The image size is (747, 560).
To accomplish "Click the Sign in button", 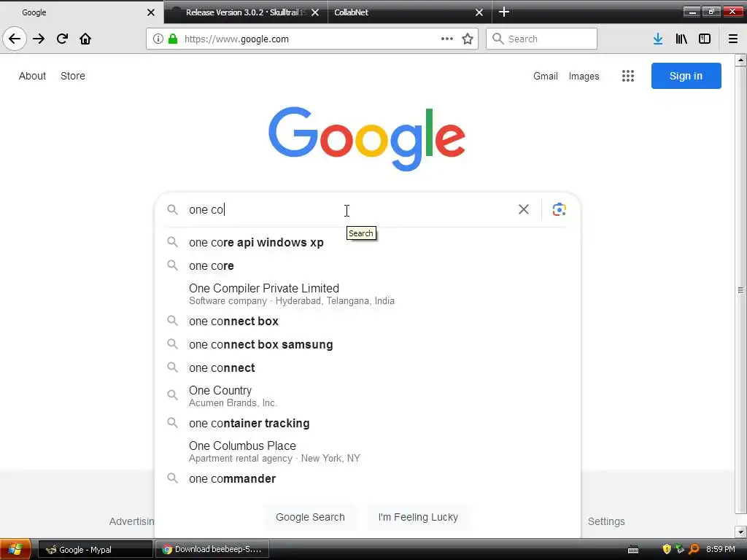I will click(686, 76).
